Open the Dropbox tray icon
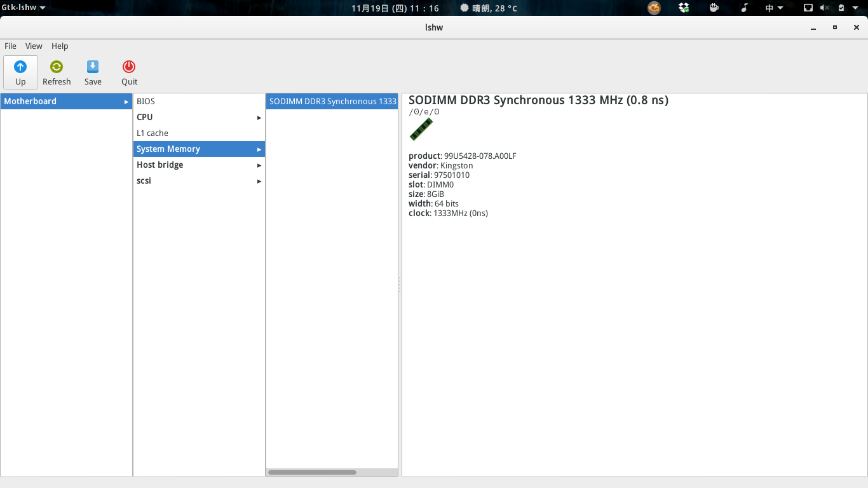The width and height of the screenshot is (868, 488). coord(684,8)
